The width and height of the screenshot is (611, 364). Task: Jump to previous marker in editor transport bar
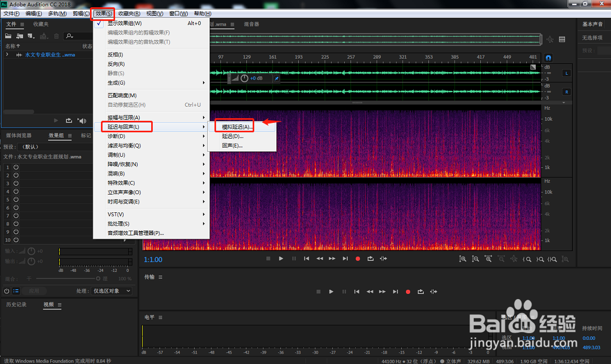point(307,258)
